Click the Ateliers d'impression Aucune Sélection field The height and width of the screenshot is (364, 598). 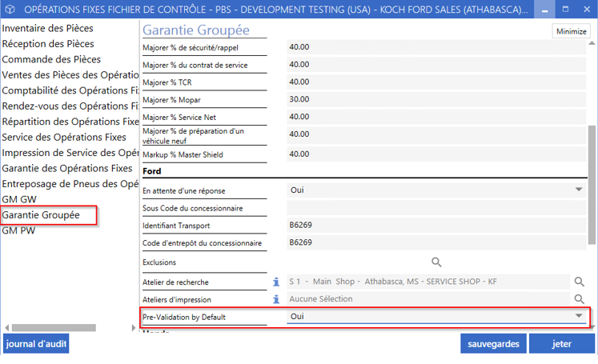point(428,299)
